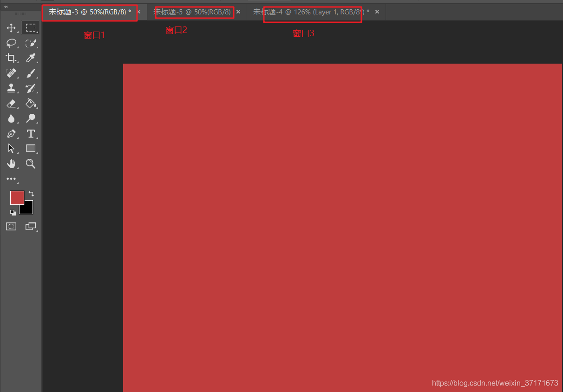Select the Pen tool
This screenshot has width=563, height=392.
click(11, 134)
